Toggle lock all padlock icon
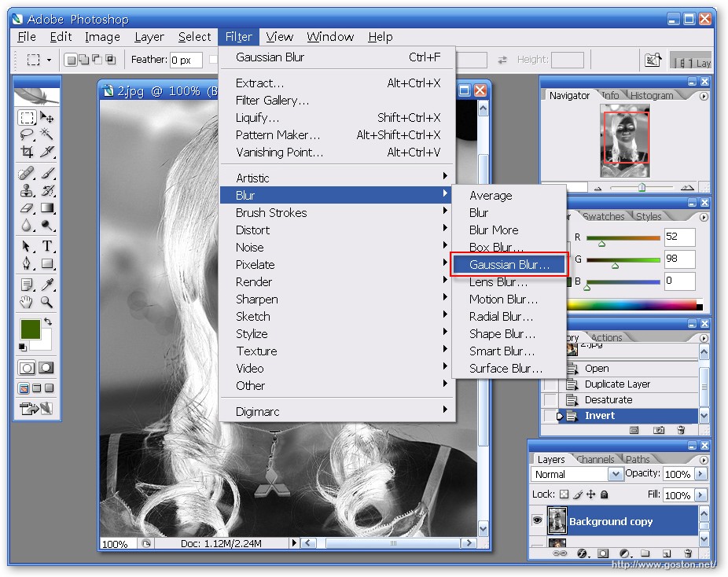 604,494
